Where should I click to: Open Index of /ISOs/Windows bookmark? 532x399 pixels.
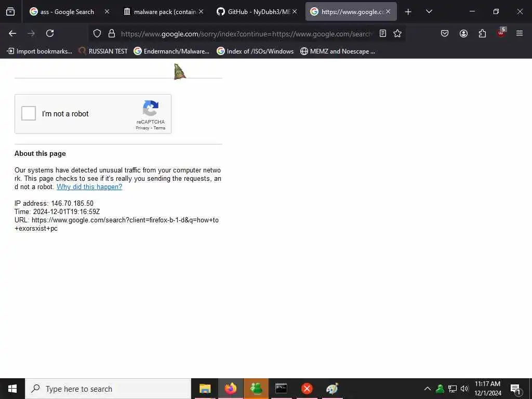coord(255,51)
